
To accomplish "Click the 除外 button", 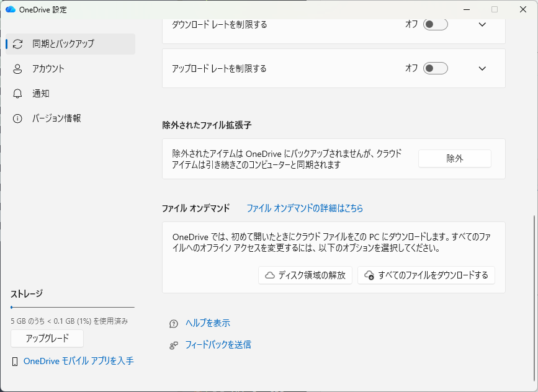I will (x=454, y=159).
